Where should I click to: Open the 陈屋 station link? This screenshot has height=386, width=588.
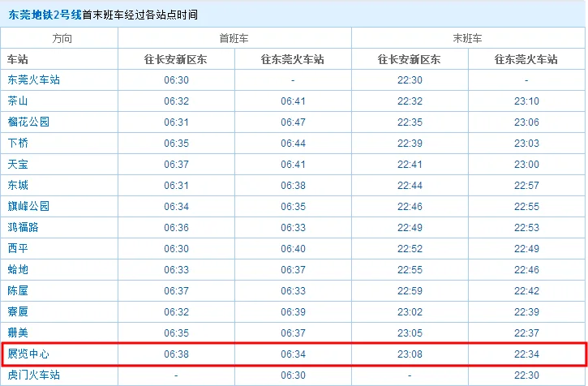18,290
